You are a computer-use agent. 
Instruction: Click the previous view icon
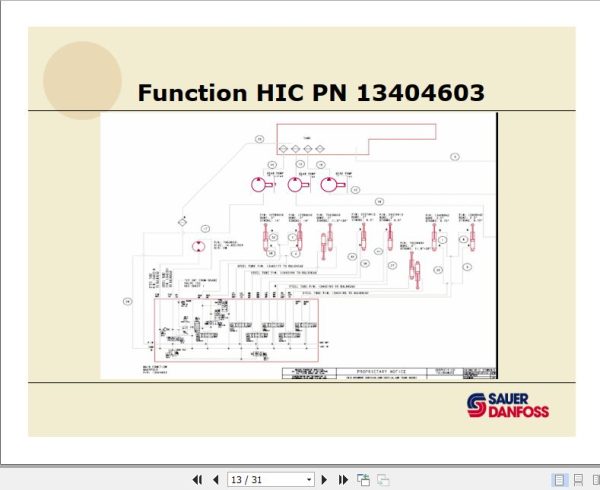pyautogui.click(x=363, y=480)
